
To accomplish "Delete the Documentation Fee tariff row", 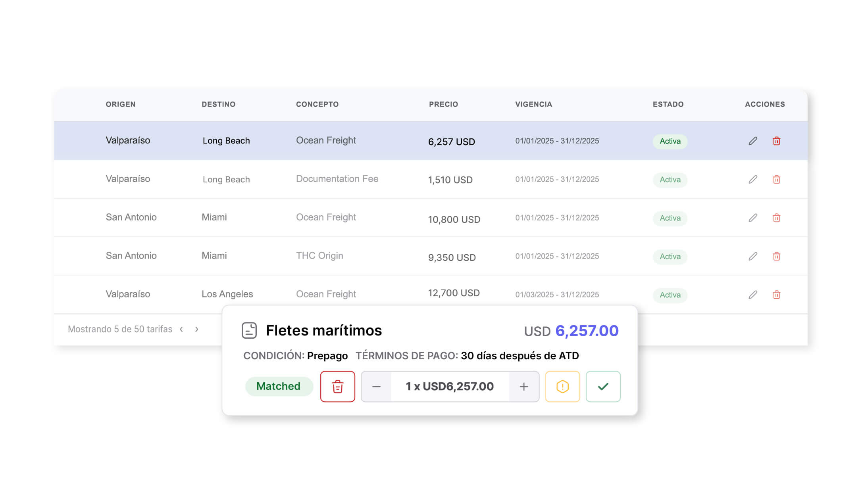I will coord(776,180).
